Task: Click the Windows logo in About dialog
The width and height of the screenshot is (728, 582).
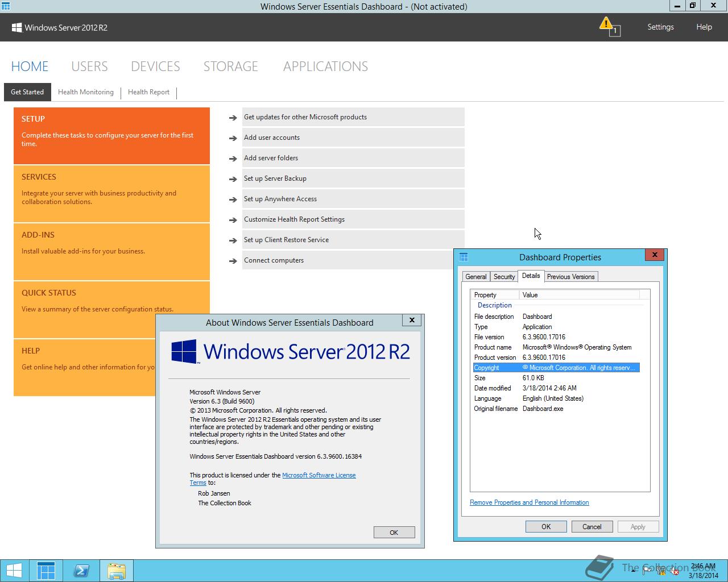Action: click(x=184, y=351)
